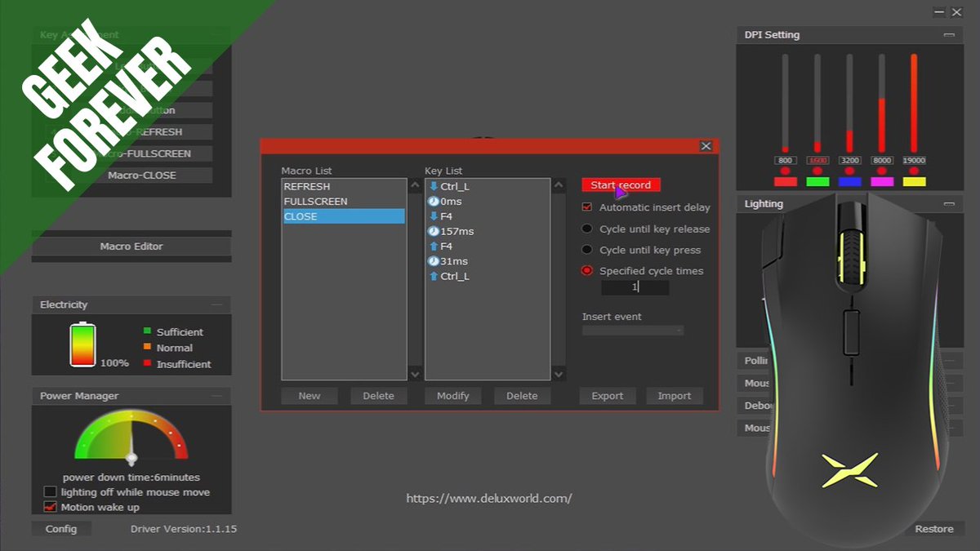Image resolution: width=980 pixels, height=551 pixels.
Task: Enable lighting off while mouse move
Action: pyautogui.click(x=51, y=492)
